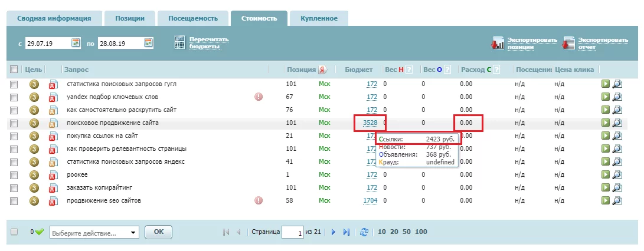Click budget 172 in рооkее row
Image resolution: width=644 pixels, height=251 pixels.
pos(372,175)
